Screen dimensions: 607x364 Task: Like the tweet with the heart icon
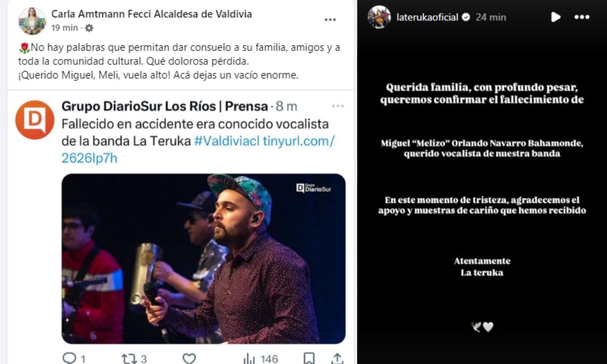tap(189, 359)
